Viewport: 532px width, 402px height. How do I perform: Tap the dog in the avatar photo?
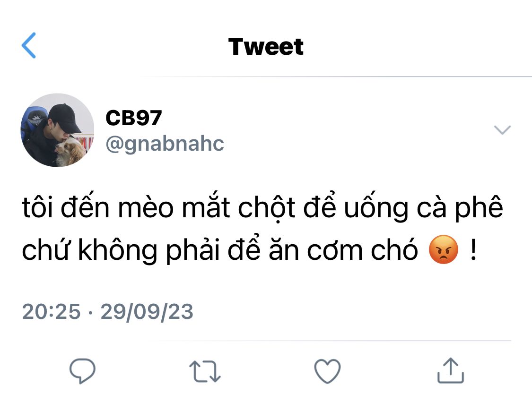click(70, 151)
